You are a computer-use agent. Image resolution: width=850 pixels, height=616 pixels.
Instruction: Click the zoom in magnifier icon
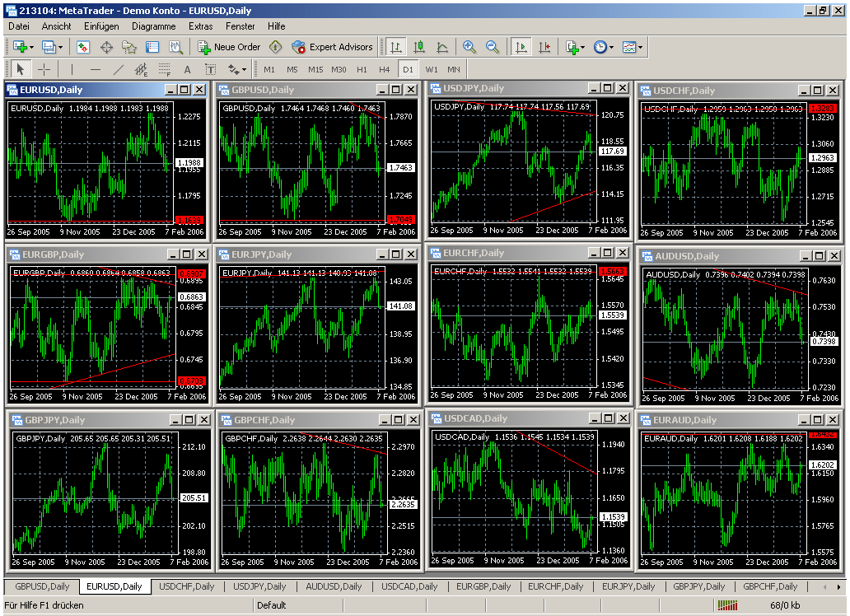click(469, 48)
